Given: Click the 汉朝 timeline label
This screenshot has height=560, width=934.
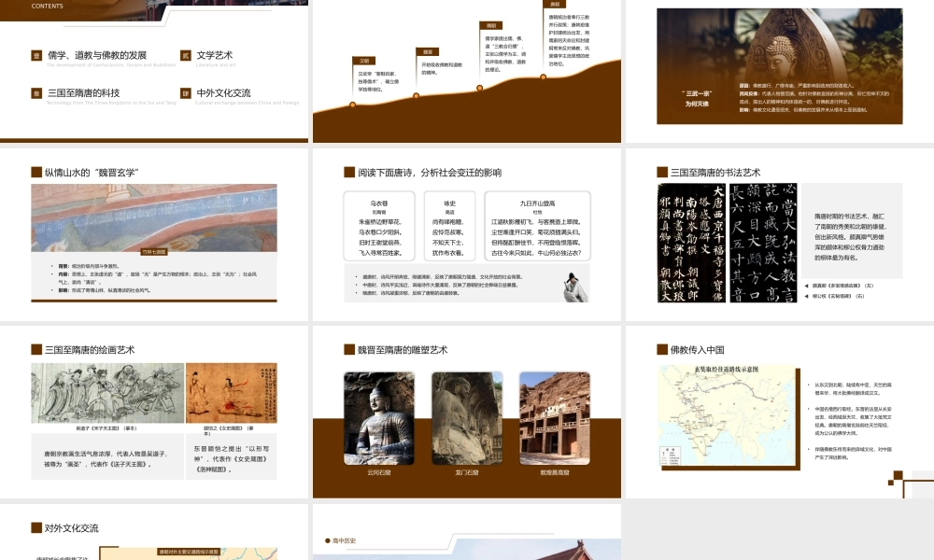Looking at the screenshot, I should tap(364, 61).
